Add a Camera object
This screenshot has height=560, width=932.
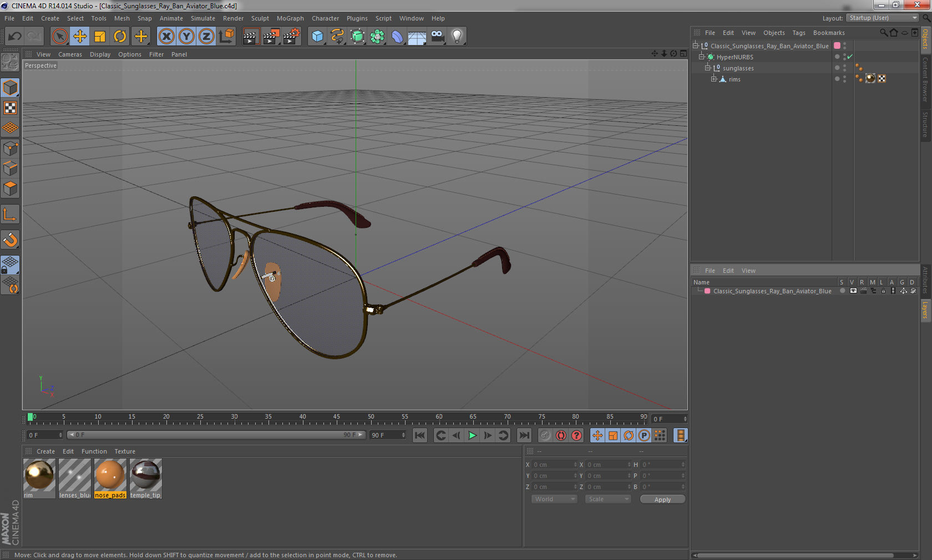pyautogui.click(x=437, y=37)
